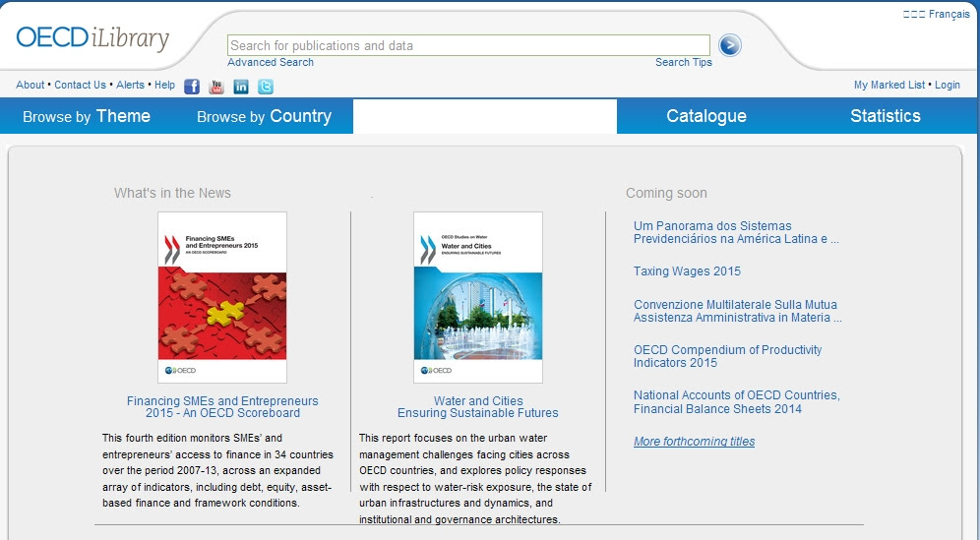Open the Twitter icon link
This screenshot has height=540, width=980.
266,87
